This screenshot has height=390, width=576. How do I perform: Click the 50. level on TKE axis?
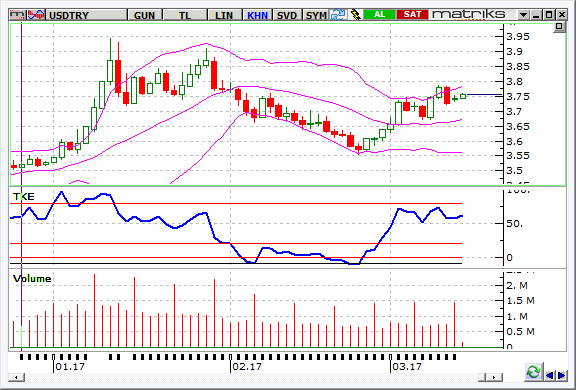514,223
